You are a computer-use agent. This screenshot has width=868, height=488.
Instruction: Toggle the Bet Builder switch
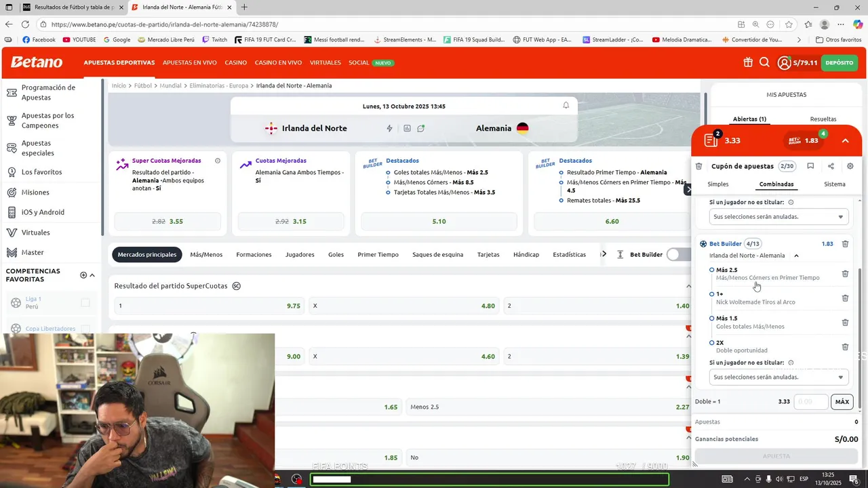pyautogui.click(x=678, y=255)
